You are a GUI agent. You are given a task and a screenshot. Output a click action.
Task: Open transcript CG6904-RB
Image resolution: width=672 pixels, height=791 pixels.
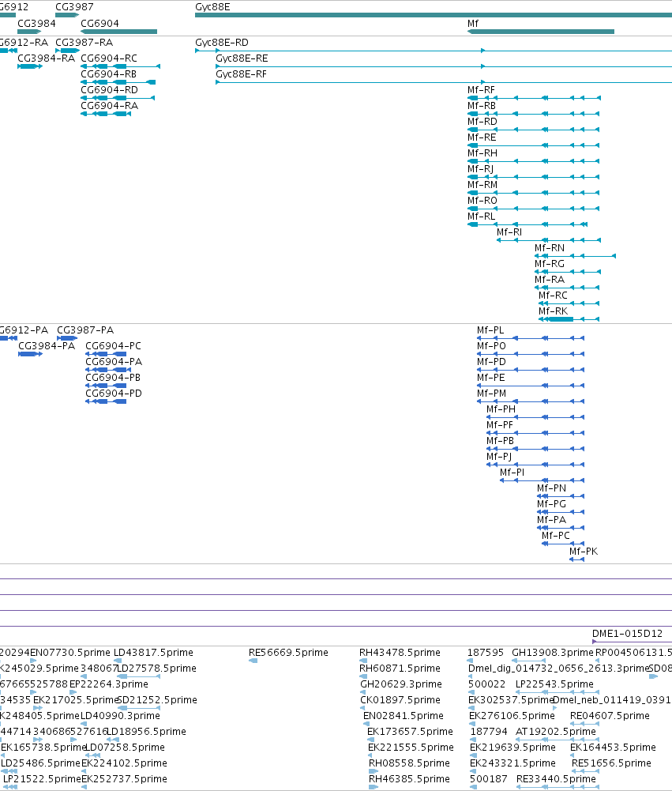(x=118, y=82)
